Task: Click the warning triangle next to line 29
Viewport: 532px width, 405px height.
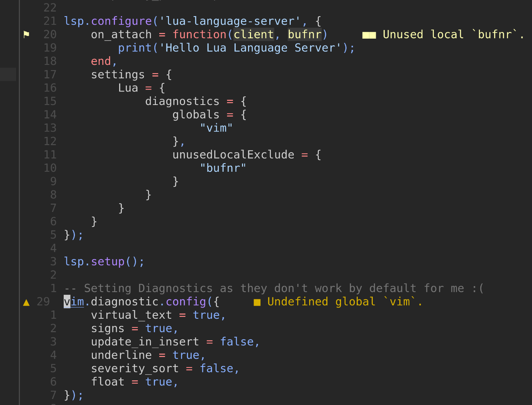Action: click(x=26, y=302)
